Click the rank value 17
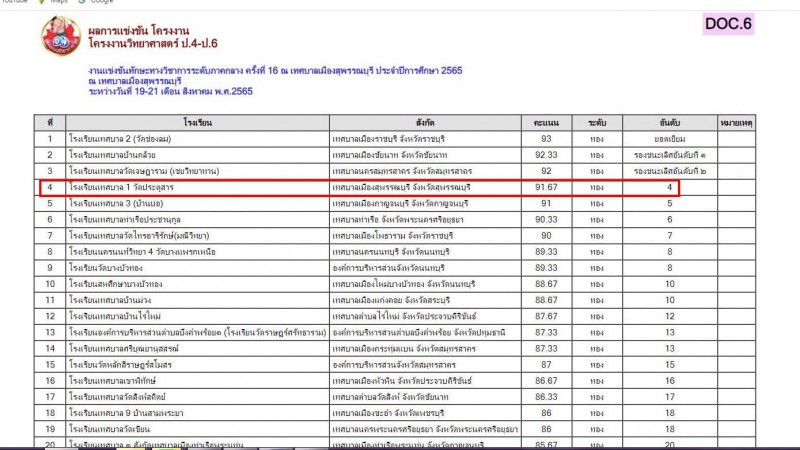The height and width of the screenshot is (450, 800). [670, 397]
